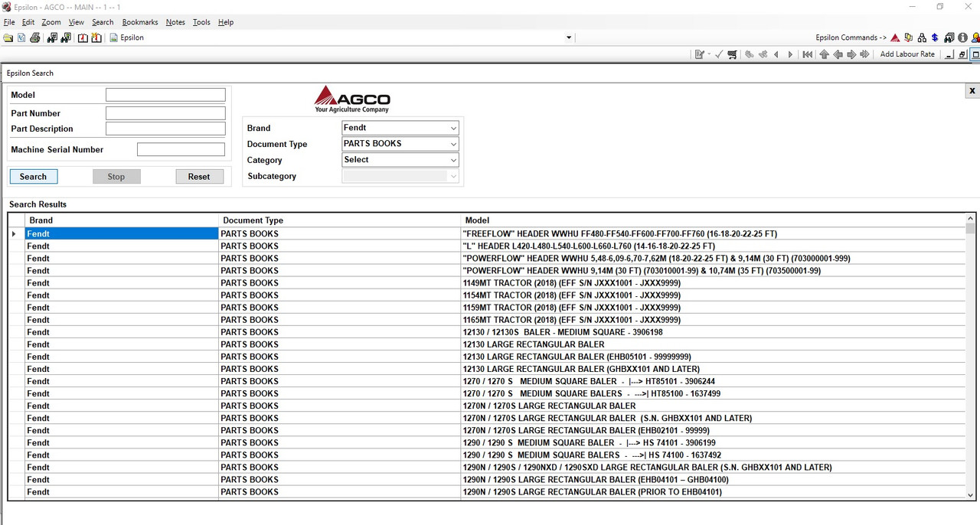Close the Epsilon Search panel with X
This screenshot has width=980, height=525.
pyautogui.click(x=972, y=90)
